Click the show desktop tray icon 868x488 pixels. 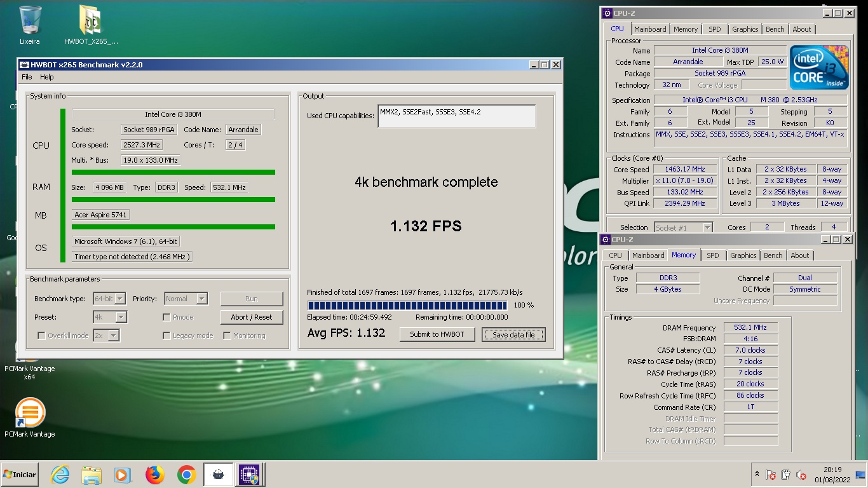[x=860, y=475]
